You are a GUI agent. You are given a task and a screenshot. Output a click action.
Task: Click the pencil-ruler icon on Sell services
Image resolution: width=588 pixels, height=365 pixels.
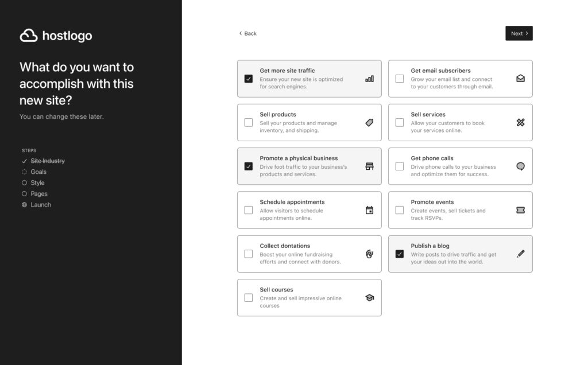[520, 123]
